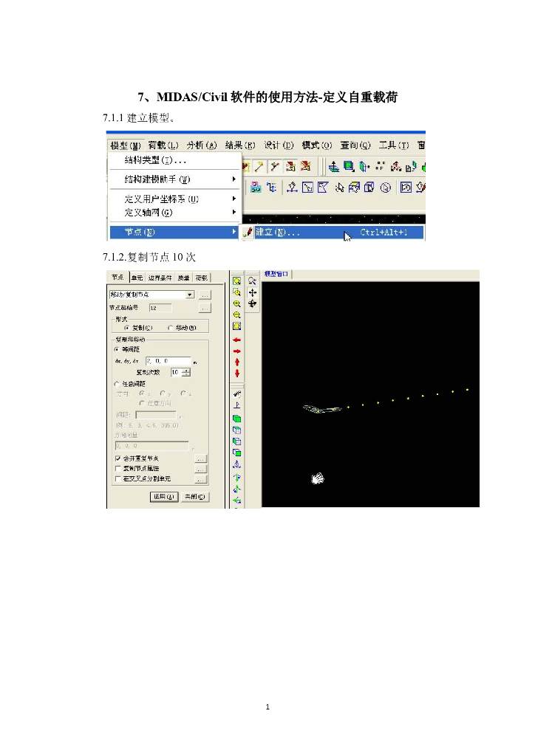This screenshot has width=535, height=756.
Task: Open the 移动/复制节点 function dropdown
Action: tap(190, 295)
